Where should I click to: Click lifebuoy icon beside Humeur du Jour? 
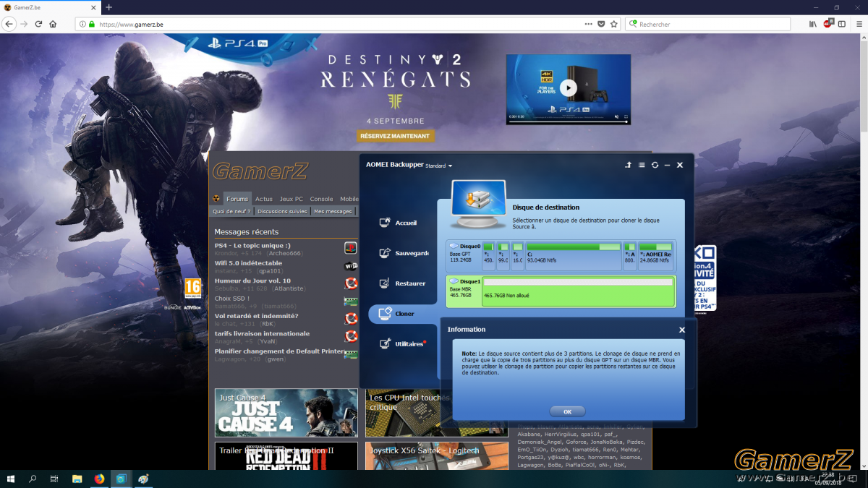tap(351, 283)
